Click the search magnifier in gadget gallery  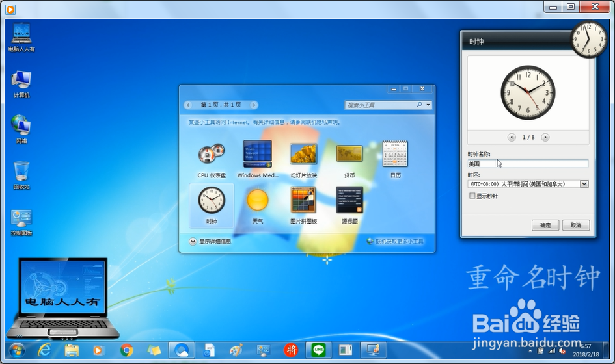coord(419,105)
